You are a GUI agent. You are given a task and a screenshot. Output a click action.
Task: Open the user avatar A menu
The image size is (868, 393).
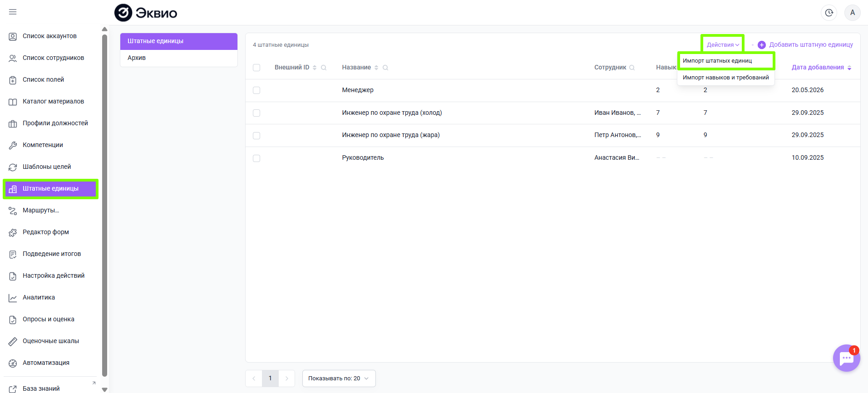coord(853,13)
